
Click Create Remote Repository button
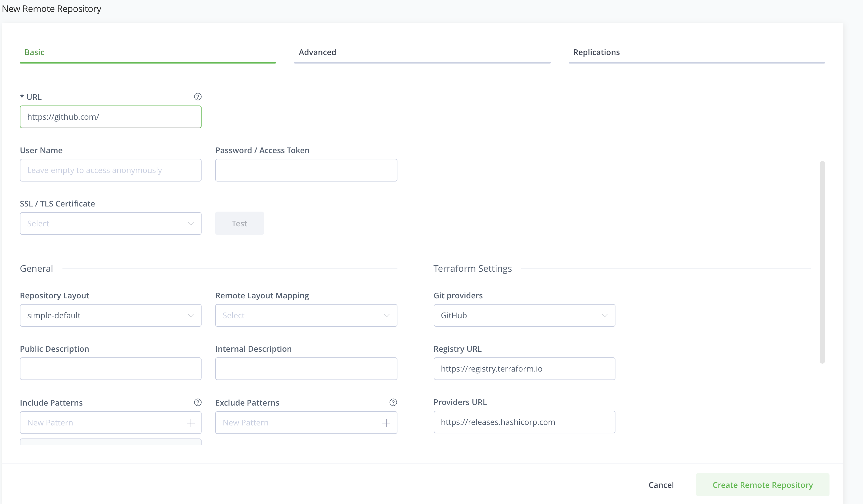(762, 485)
